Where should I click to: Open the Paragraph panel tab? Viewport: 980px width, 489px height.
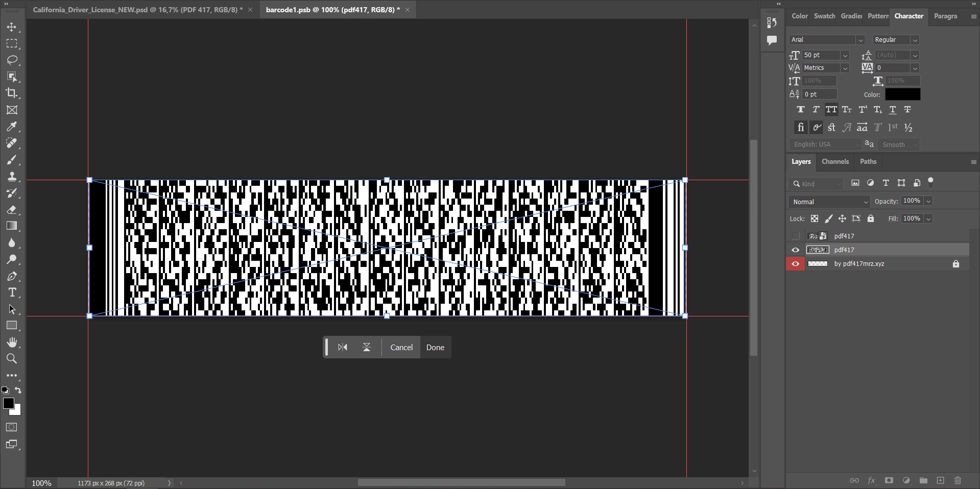tap(945, 16)
